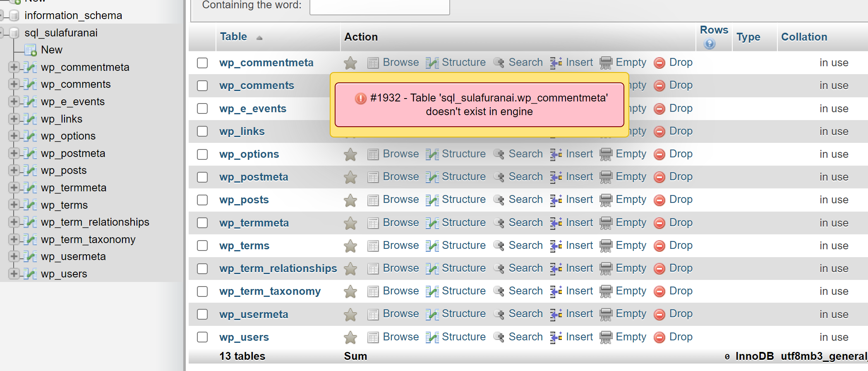Check the wp_commentmeta row checkbox
This screenshot has width=868, height=371.
tap(202, 63)
